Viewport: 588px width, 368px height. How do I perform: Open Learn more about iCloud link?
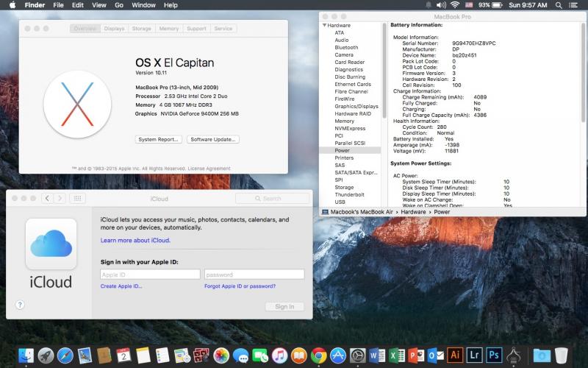pos(135,241)
